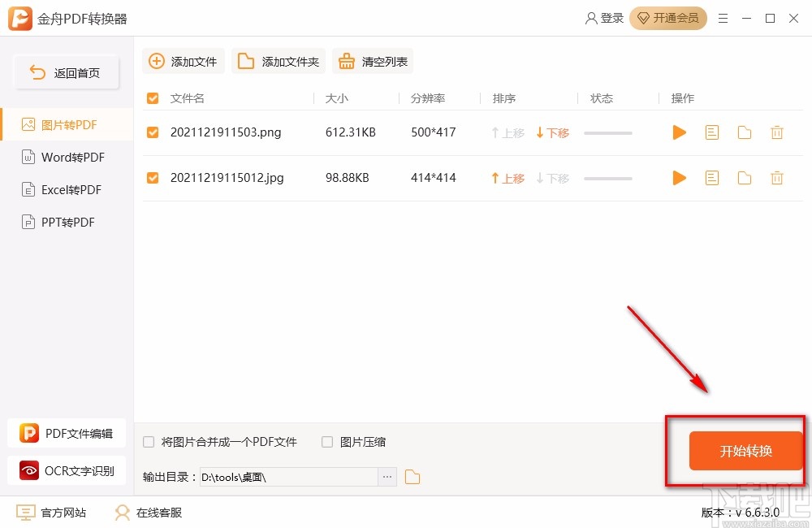Switch to PPT转PDF
Screen dimensions: 812x528
(67, 223)
